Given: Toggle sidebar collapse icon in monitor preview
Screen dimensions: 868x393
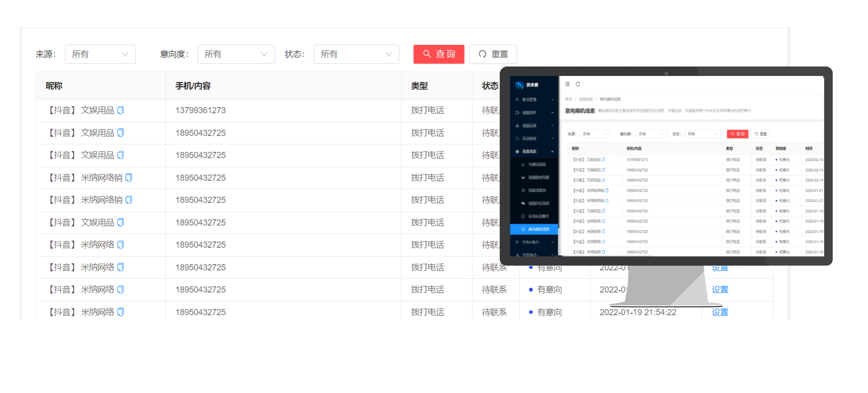Looking at the screenshot, I should click(567, 84).
